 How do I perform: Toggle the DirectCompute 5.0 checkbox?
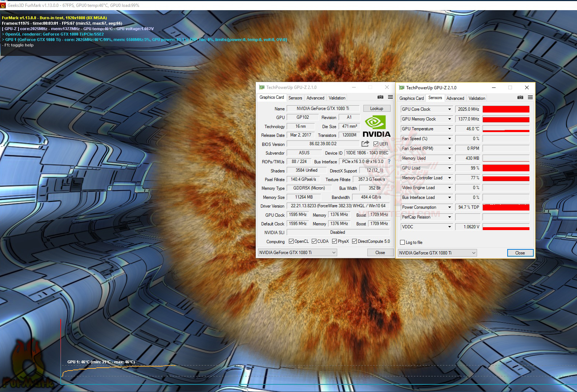coord(354,241)
